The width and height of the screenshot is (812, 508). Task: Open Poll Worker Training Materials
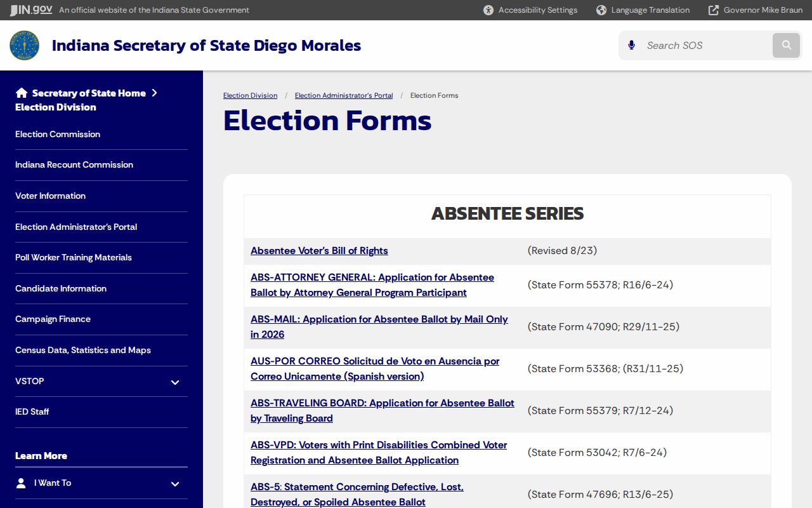[x=74, y=257]
